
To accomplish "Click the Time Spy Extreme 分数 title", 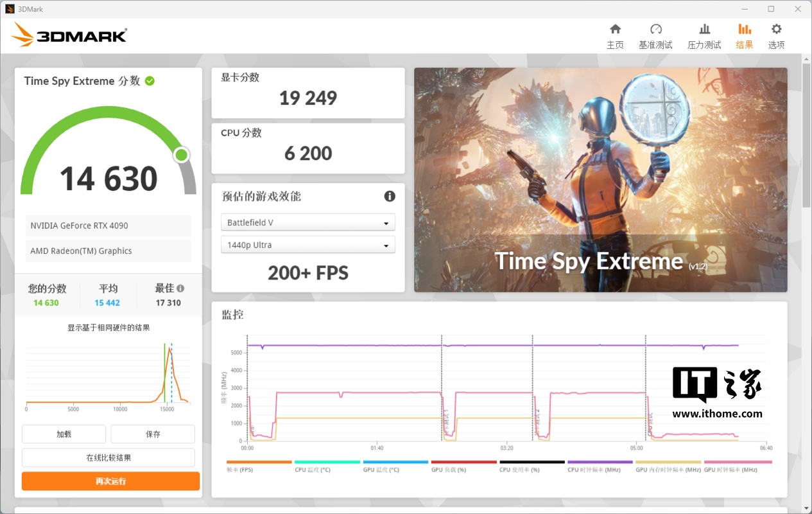I will [82, 81].
